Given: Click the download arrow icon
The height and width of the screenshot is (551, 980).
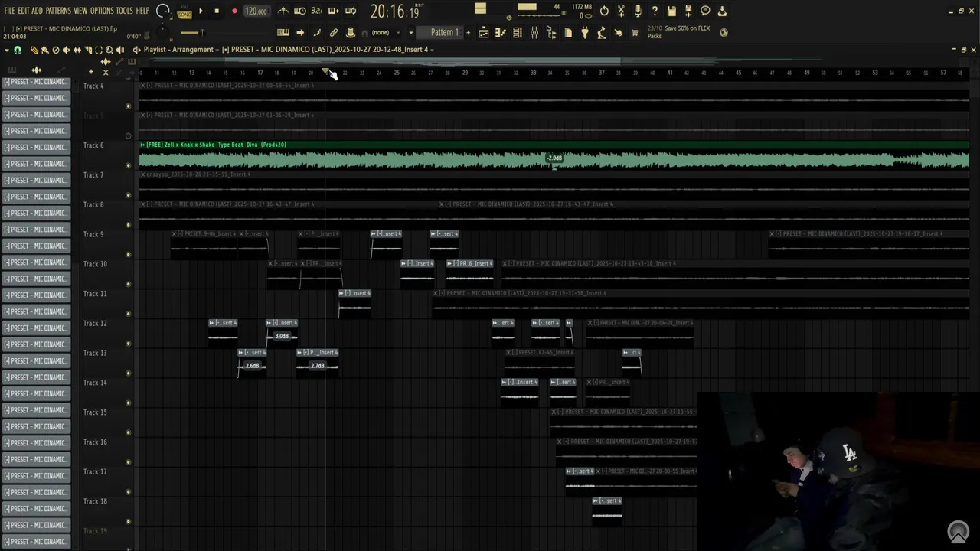Looking at the screenshot, I should (722, 11).
